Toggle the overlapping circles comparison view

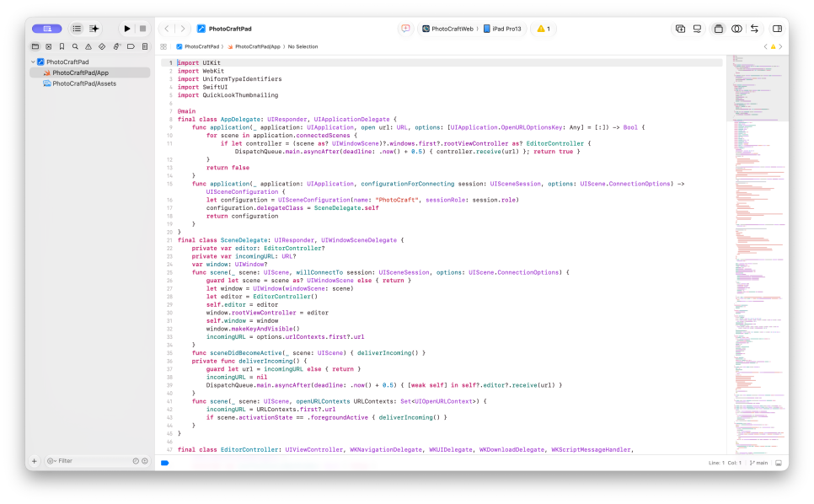click(736, 29)
